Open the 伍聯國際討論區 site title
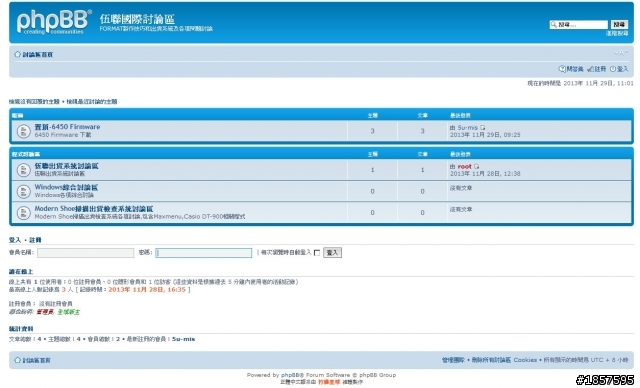 point(137,19)
